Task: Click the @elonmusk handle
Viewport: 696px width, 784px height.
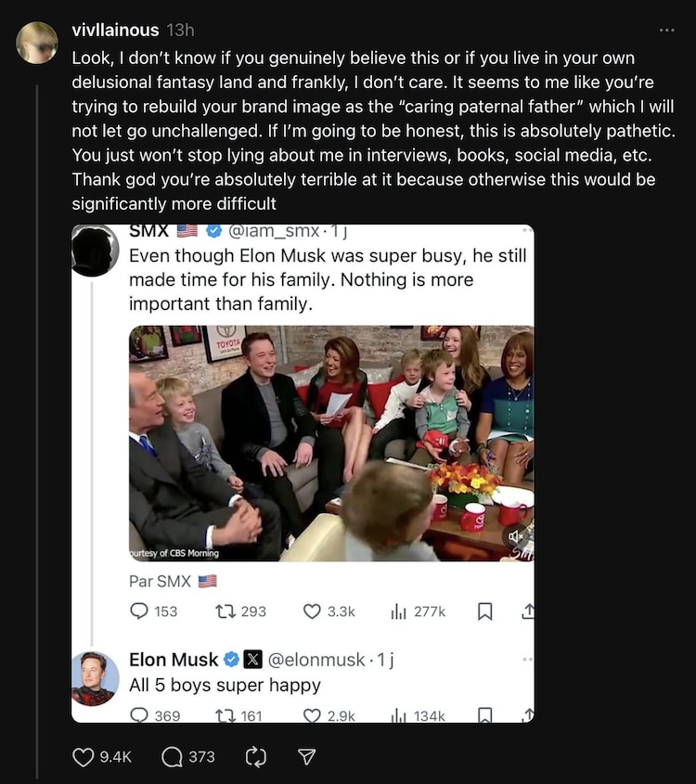Action: point(316,660)
